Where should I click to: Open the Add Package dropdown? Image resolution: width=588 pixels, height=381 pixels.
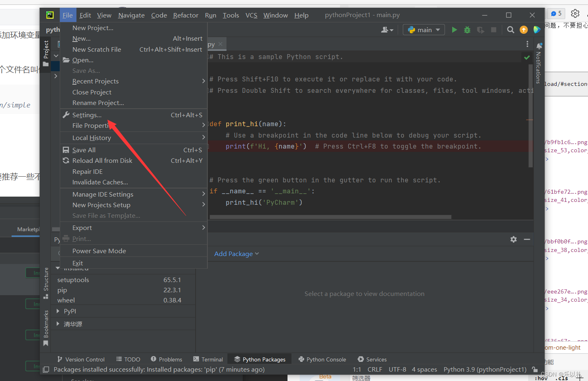tap(237, 254)
